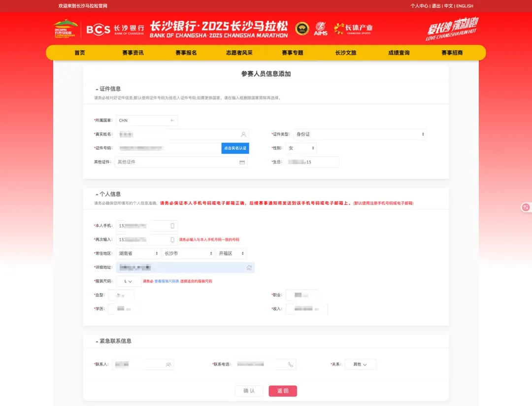Click the Changsha Marathon 2025 logo
532x406 pixels.
coord(66,29)
